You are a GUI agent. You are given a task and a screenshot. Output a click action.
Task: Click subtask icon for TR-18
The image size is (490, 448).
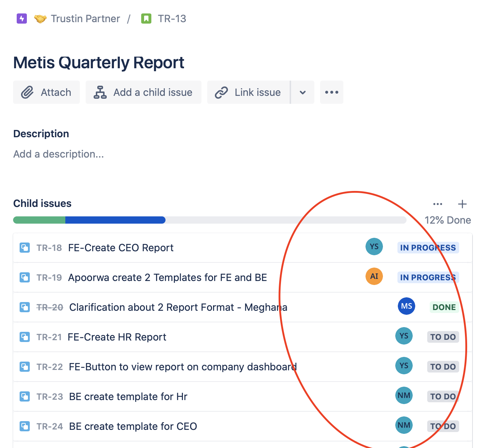(25, 248)
